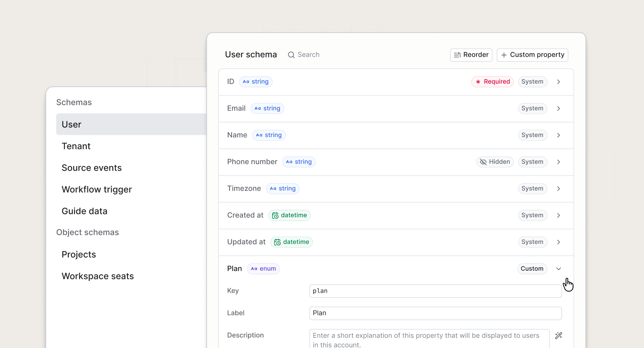Click the red asterisk in Required badge
The image size is (644, 348).
tap(478, 82)
